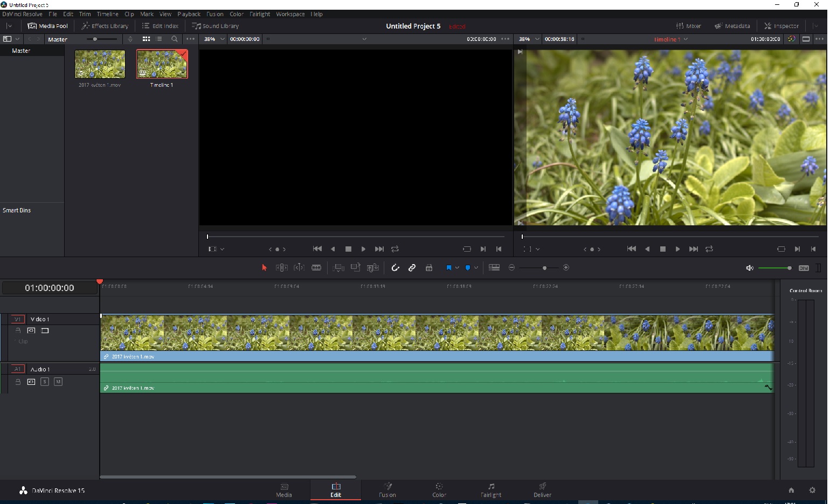Select the red arrow Selection Mode tool
The height and width of the screenshot is (504, 830).
click(264, 268)
